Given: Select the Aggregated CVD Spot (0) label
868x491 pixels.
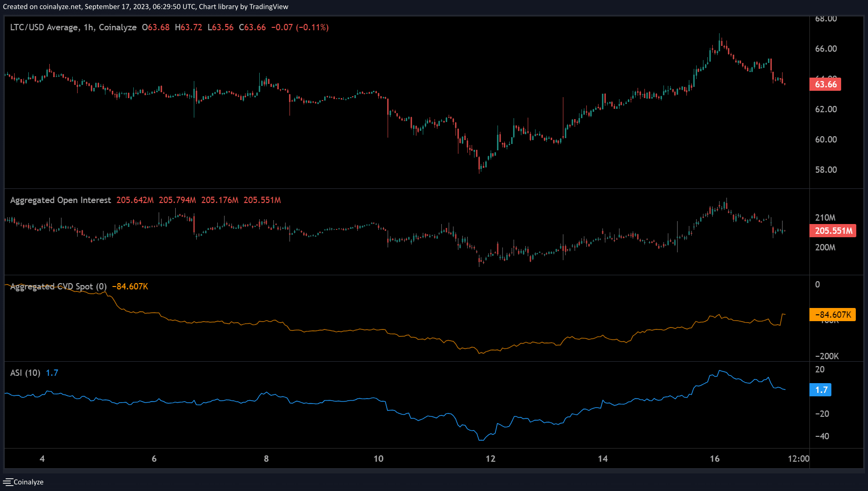Looking at the screenshot, I should [x=59, y=286].
